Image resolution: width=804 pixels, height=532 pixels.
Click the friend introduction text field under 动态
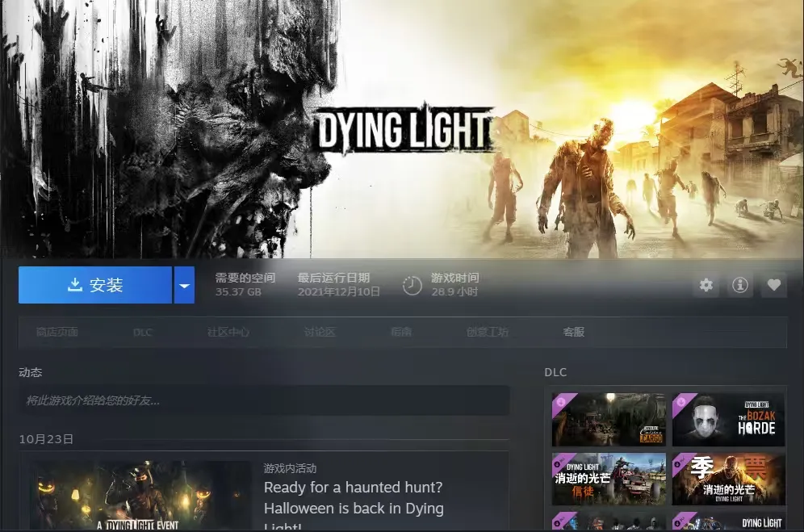(264, 400)
